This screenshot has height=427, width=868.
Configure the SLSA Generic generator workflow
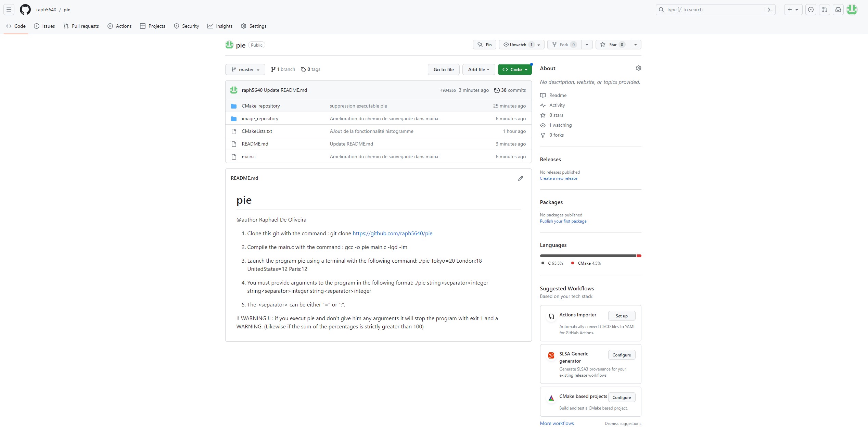pos(621,355)
